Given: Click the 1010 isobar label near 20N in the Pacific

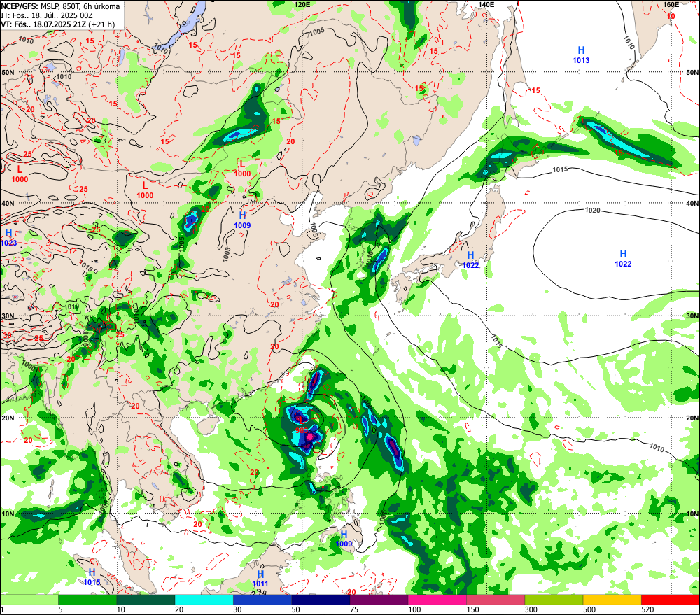Looking at the screenshot, I should click(x=657, y=447).
